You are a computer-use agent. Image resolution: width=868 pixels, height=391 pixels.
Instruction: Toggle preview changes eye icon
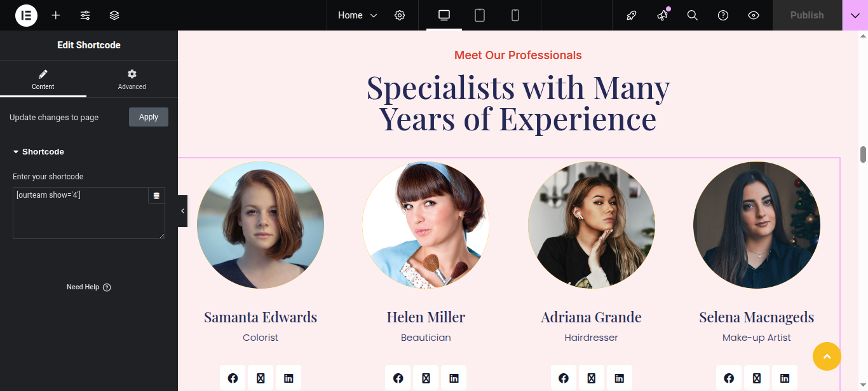tap(754, 15)
